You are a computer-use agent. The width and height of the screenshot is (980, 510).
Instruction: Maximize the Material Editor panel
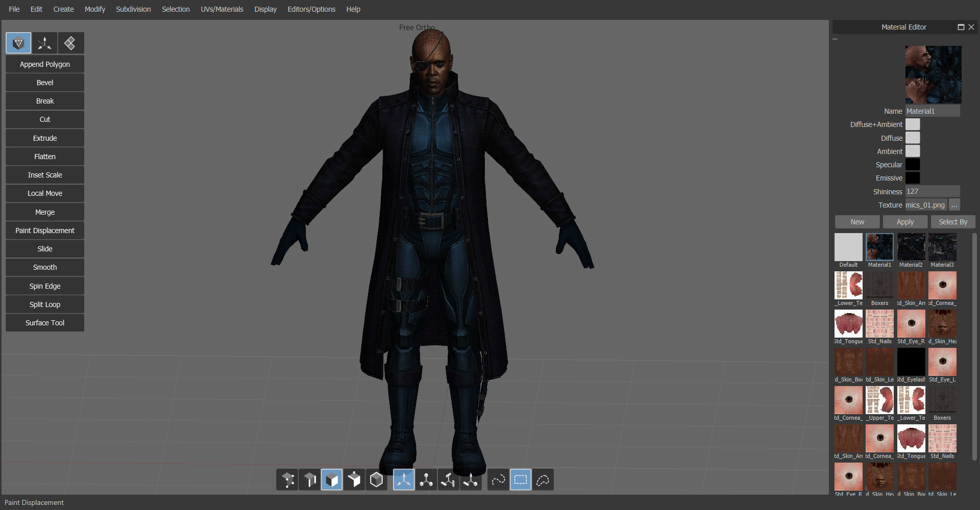[x=961, y=27]
